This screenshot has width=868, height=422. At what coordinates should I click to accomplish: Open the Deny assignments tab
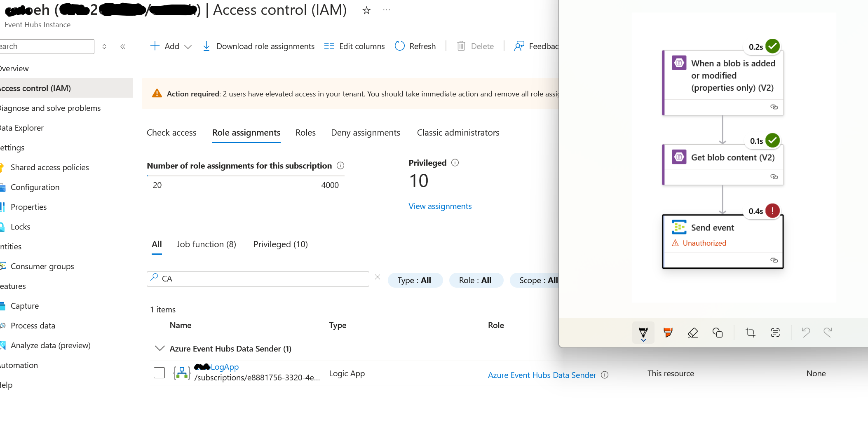click(366, 133)
